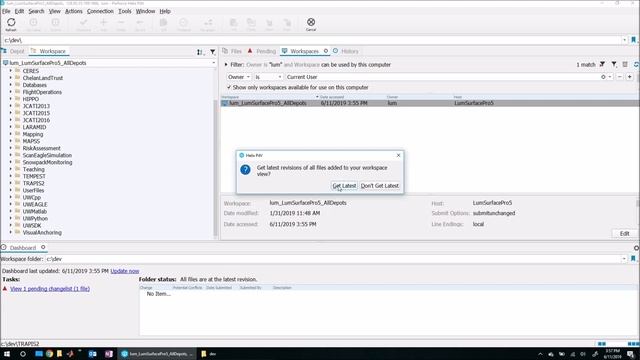Select the VisualAnchoring folder
Image resolution: width=640 pixels, height=360 pixels.
[42, 232]
